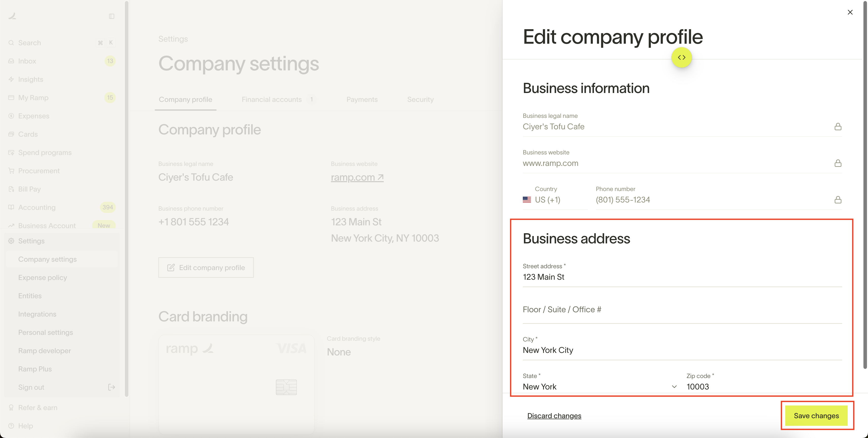Screen dimensions: 868x438
Task: Click lock icon next to Business legal name
Action: (x=838, y=127)
